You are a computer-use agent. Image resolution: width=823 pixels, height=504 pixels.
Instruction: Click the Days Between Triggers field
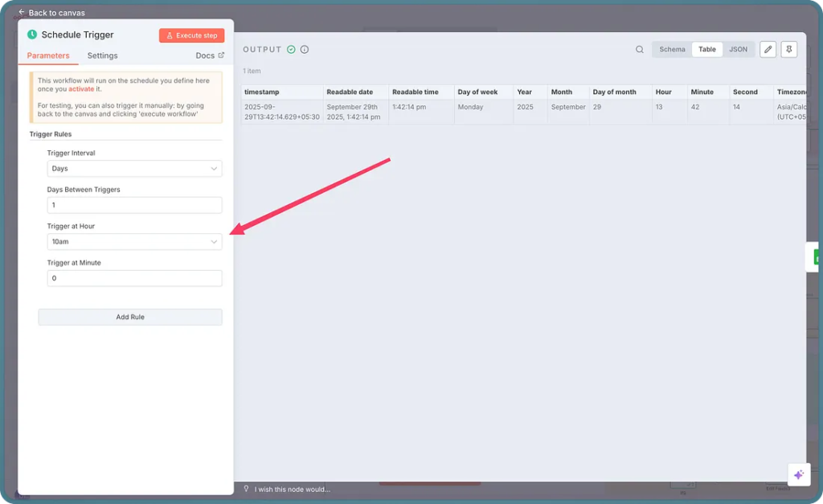click(x=134, y=205)
